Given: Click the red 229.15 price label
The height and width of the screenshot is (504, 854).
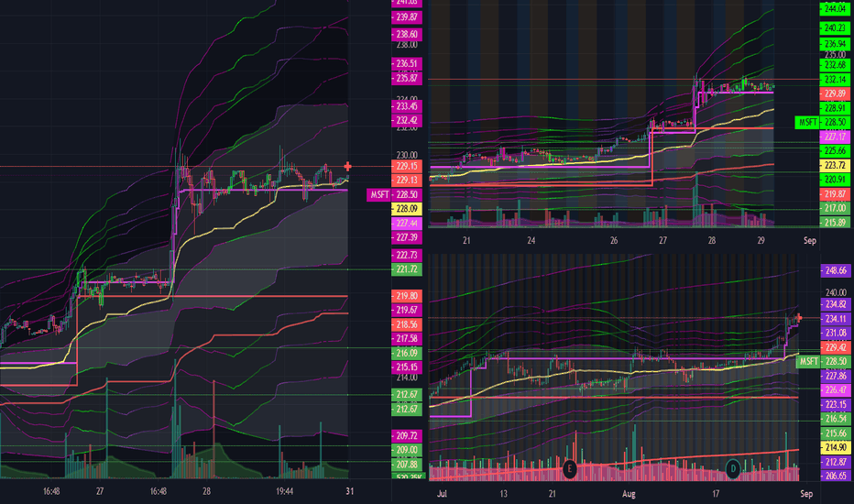Looking at the screenshot, I should point(406,166).
